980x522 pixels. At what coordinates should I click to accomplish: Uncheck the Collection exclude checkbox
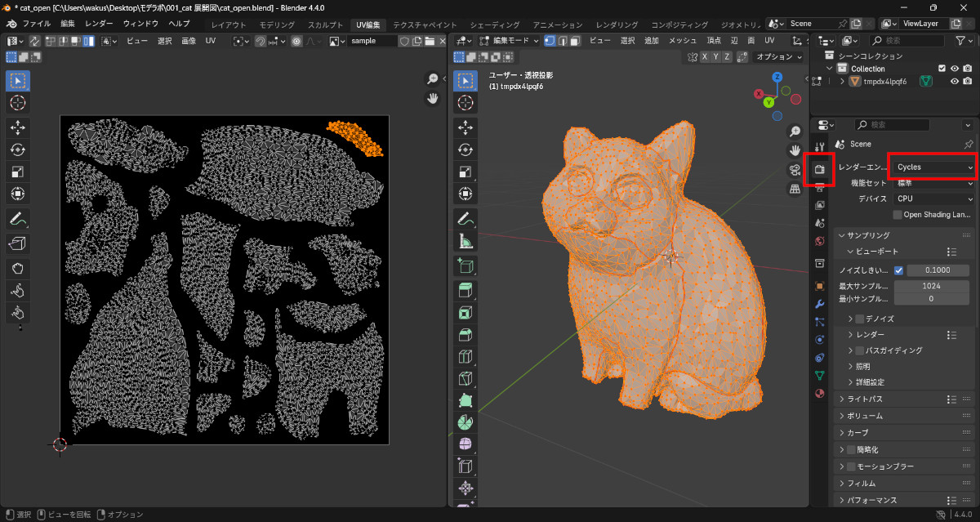pyautogui.click(x=942, y=69)
